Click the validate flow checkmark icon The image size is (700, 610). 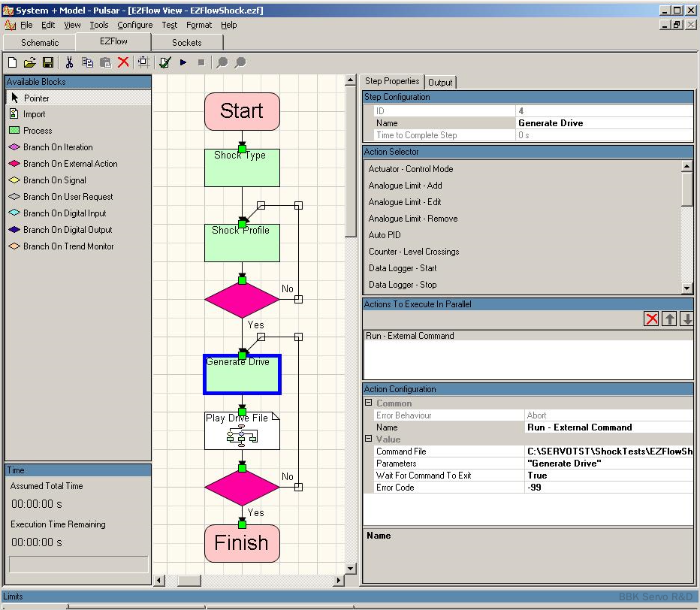pyautogui.click(x=164, y=62)
